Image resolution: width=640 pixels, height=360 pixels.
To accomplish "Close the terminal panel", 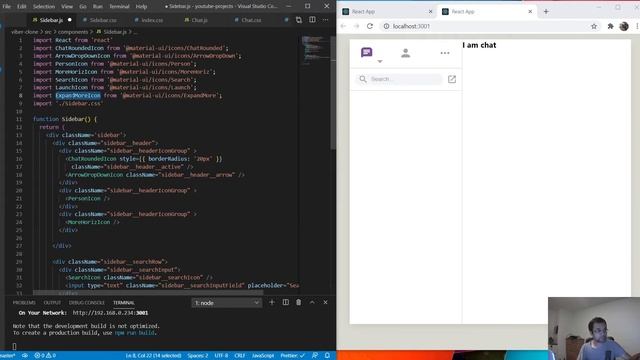I will [325, 302].
